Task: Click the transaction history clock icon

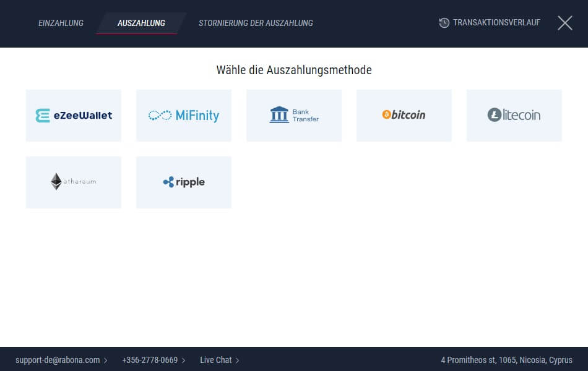Action: coord(444,23)
